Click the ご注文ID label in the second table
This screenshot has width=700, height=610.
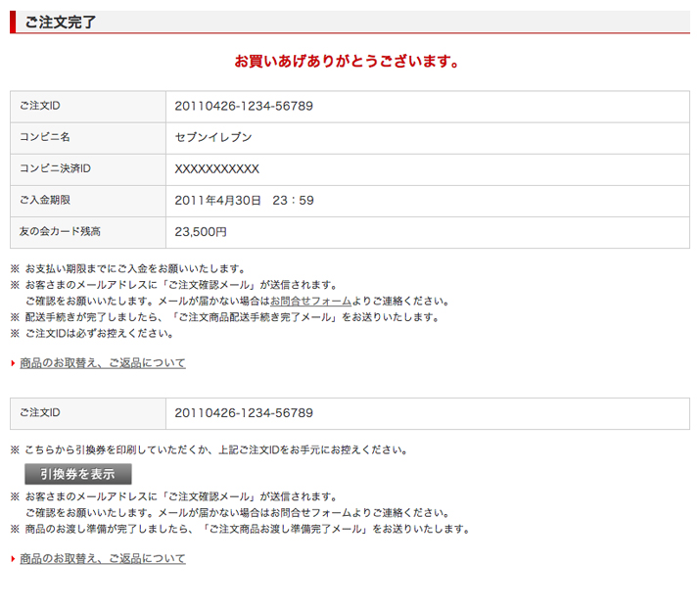coord(40,412)
